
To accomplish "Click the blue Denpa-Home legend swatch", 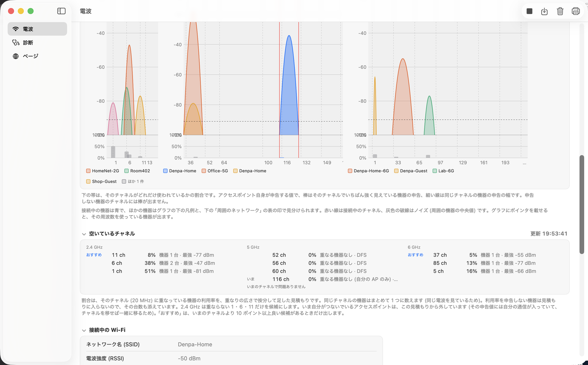I will 166,171.
